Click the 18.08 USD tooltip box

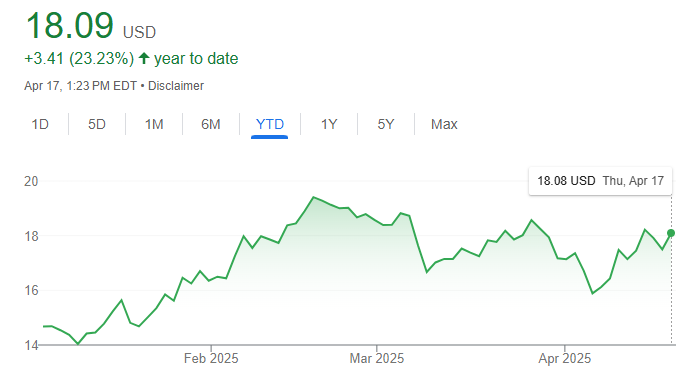[600, 181]
